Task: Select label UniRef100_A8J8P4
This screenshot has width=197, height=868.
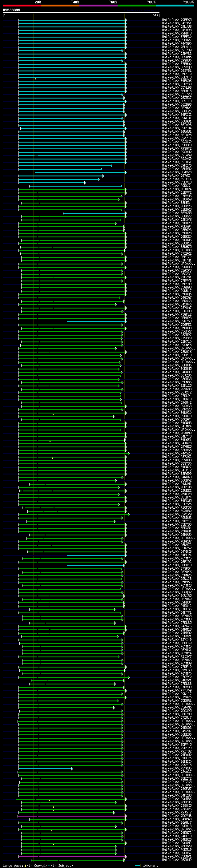Action: coord(177,189)
